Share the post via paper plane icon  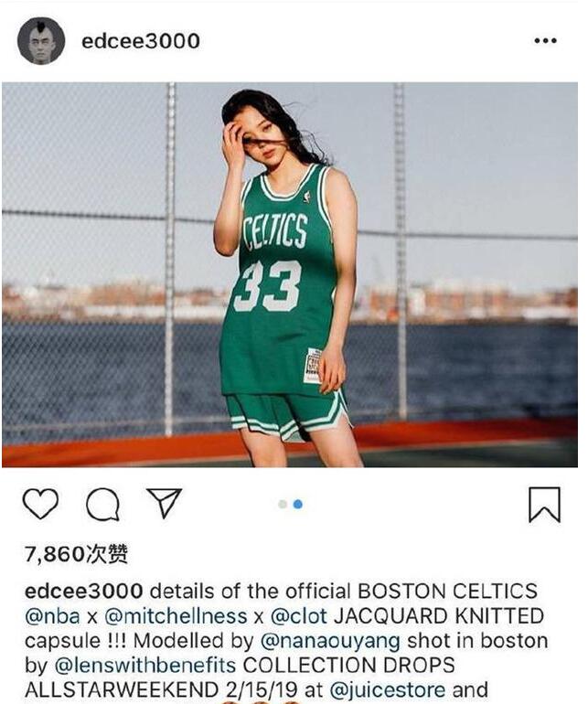165,503
